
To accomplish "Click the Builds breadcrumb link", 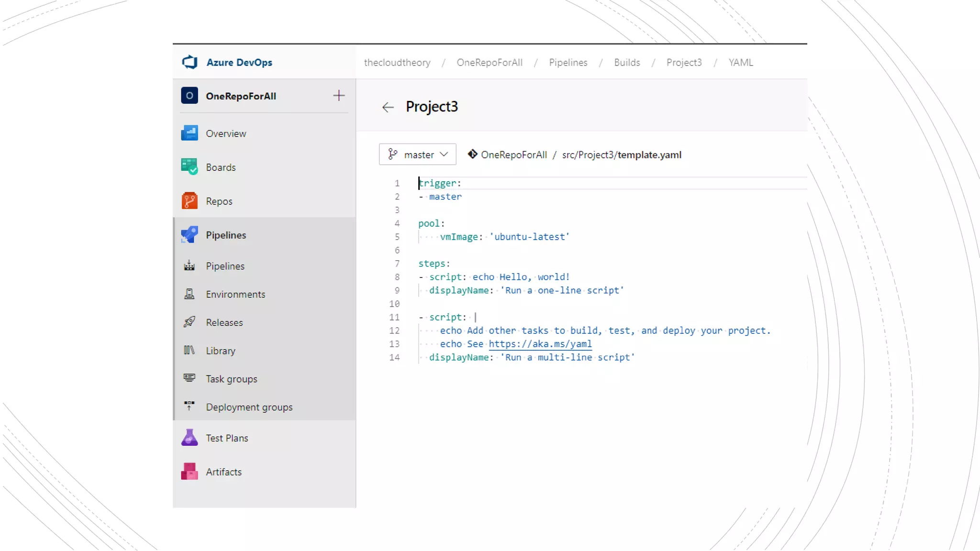I will coord(627,63).
